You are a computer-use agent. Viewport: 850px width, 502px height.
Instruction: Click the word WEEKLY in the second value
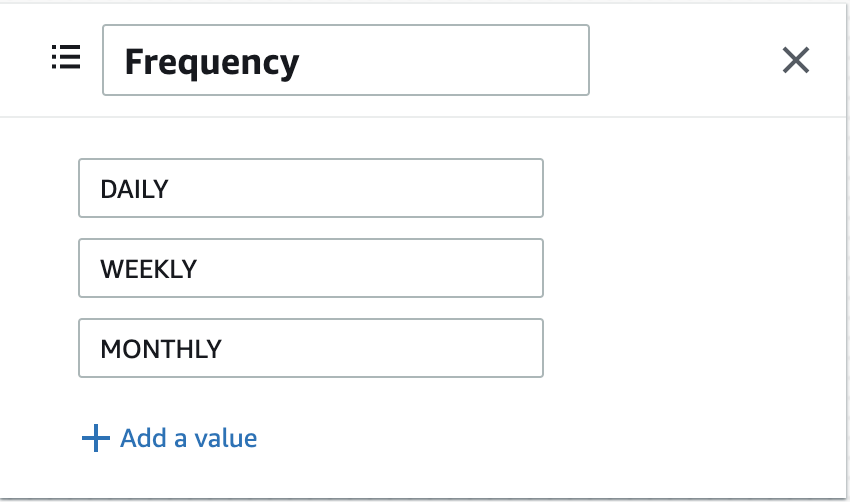[x=149, y=269]
